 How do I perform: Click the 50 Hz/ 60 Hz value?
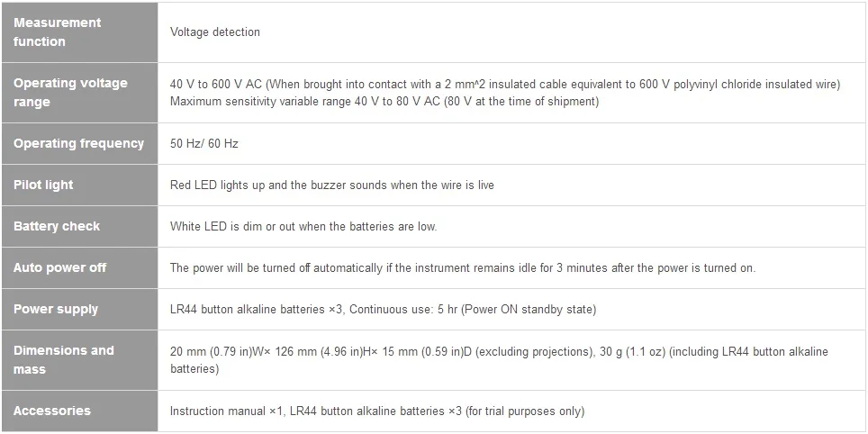coord(204,144)
